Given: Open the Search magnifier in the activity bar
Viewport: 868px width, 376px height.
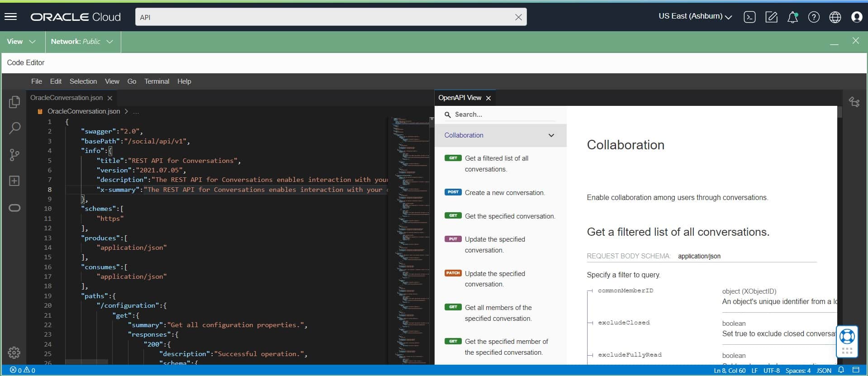Looking at the screenshot, I should click(14, 128).
